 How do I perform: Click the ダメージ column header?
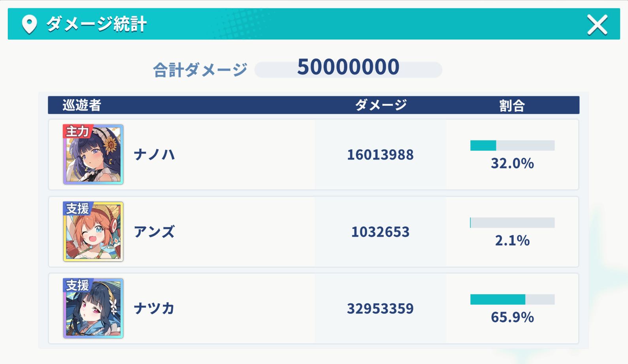tap(381, 105)
